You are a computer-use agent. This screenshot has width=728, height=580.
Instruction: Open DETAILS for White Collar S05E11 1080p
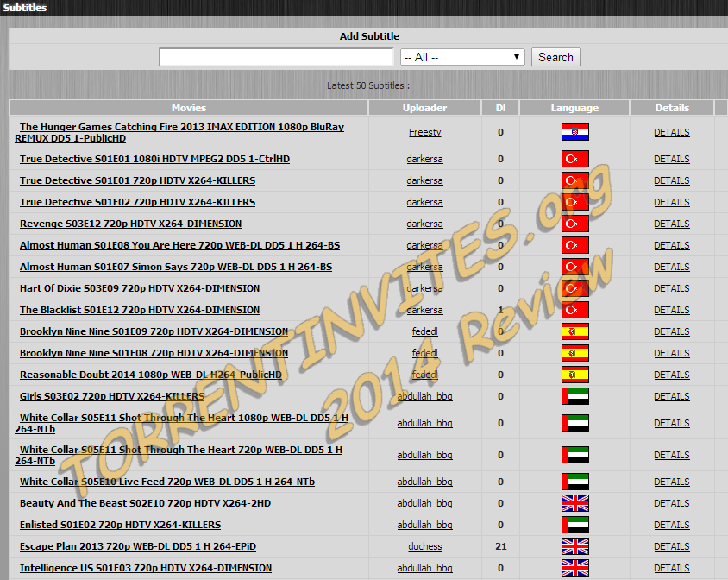[672, 423]
